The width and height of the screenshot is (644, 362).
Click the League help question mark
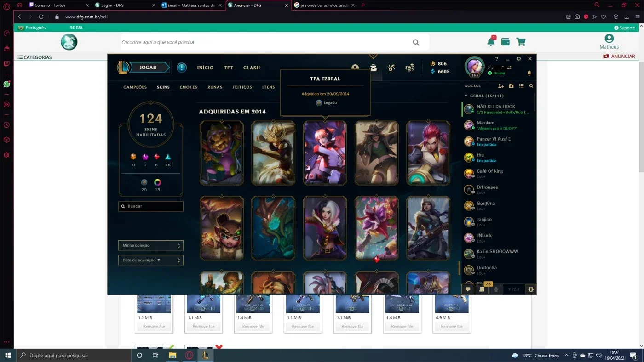497,59
